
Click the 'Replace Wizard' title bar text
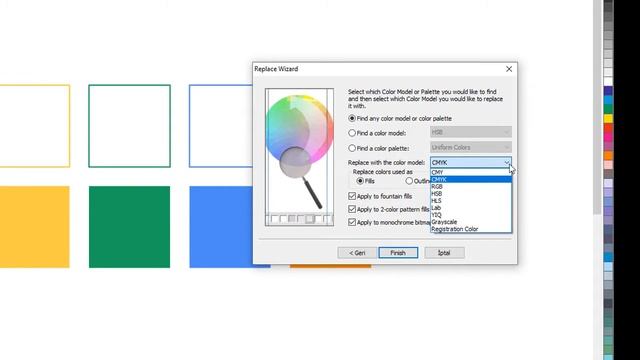coord(276,69)
